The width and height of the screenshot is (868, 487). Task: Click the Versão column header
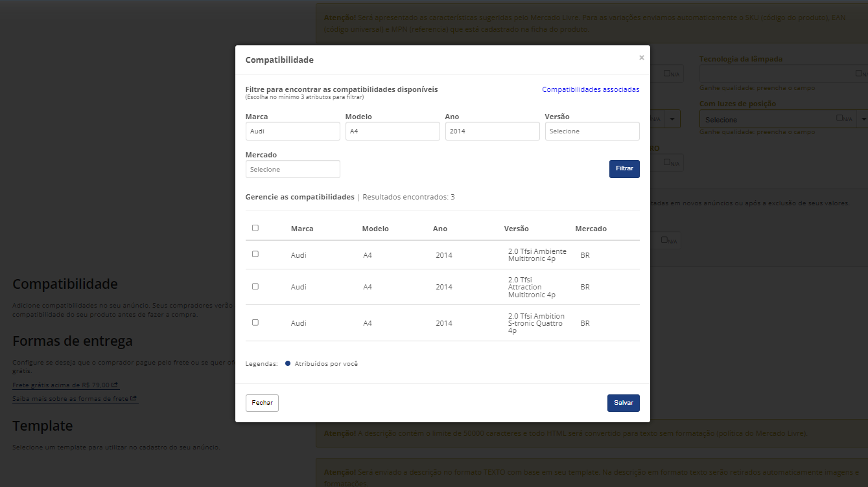pyautogui.click(x=517, y=229)
